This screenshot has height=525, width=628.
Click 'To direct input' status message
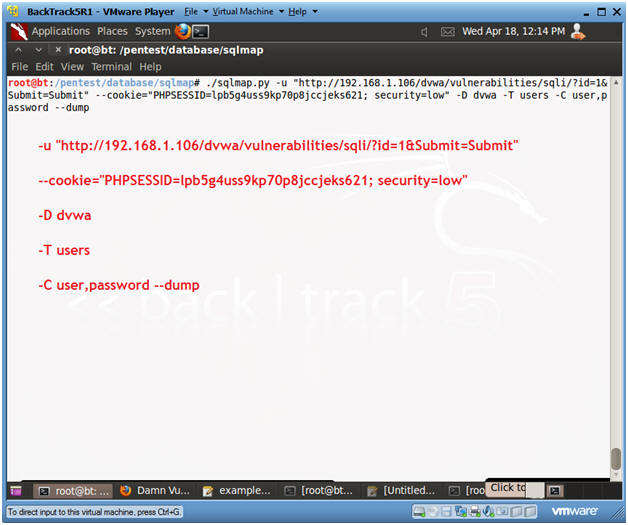[94, 512]
